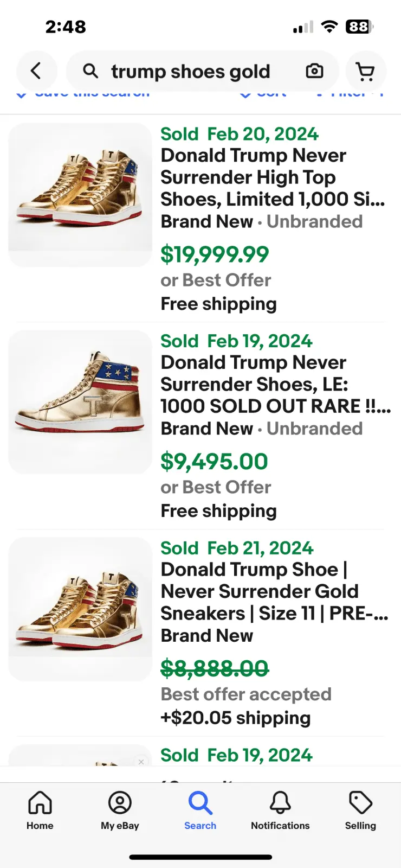
Task: Click the search field with 'trump shoes gold'
Action: 191,72
